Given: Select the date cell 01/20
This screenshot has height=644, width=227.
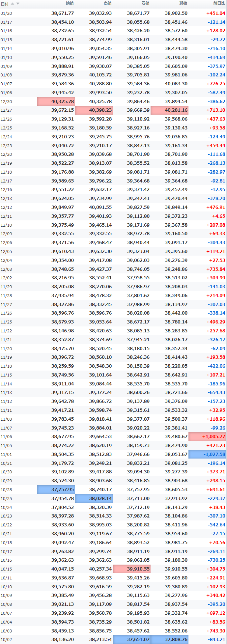Looking at the screenshot, I should click(6, 14).
